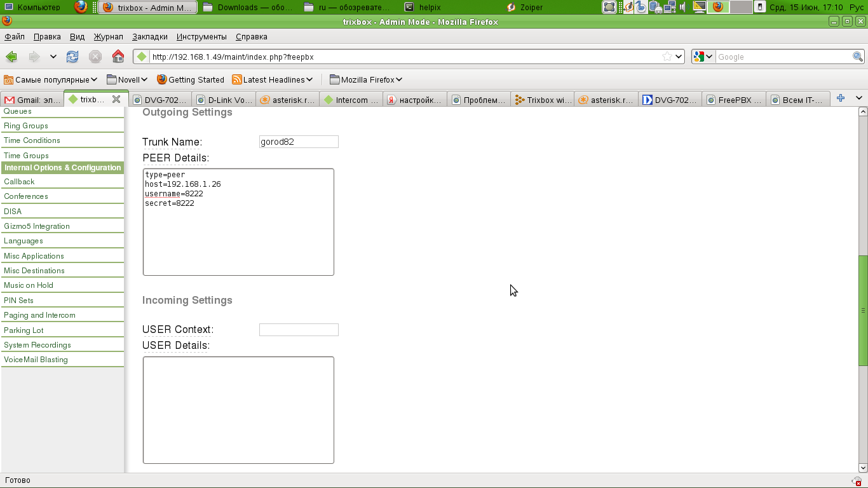Click the search magnifier icon

857,57
